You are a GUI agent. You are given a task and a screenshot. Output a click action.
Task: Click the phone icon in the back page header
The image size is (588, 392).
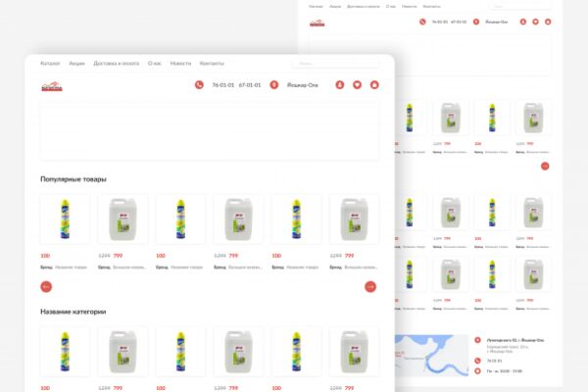(422, 22)
